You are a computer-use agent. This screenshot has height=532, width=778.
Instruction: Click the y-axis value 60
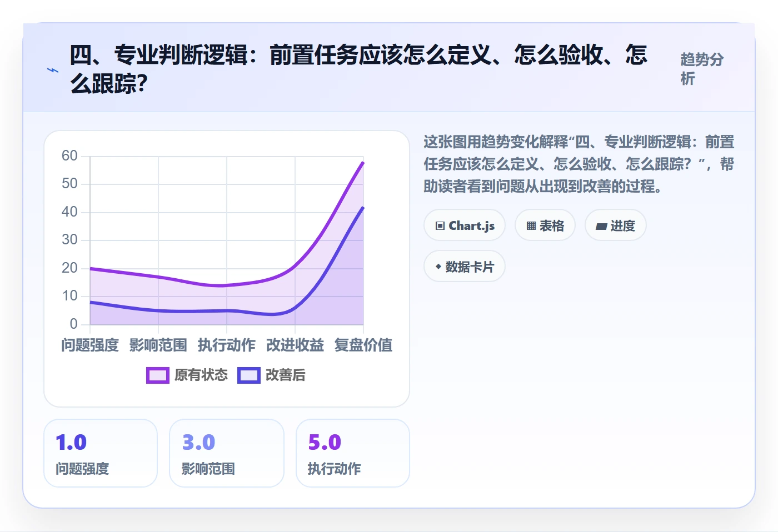[x=69, y=155]
